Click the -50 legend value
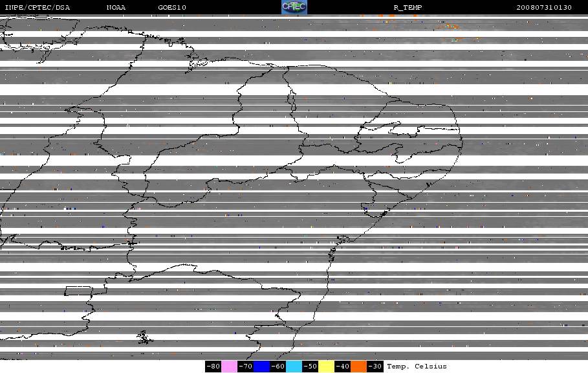This screenshot has width=588, height=373. [x=310, y=367]
